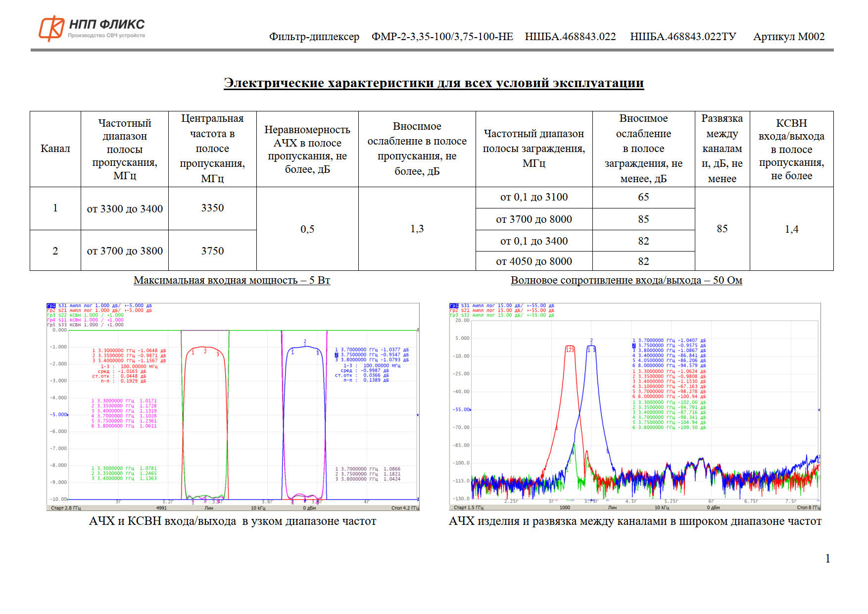868x614 pixels.
Task: Click the 'Канал' column header
Action: 55,149
